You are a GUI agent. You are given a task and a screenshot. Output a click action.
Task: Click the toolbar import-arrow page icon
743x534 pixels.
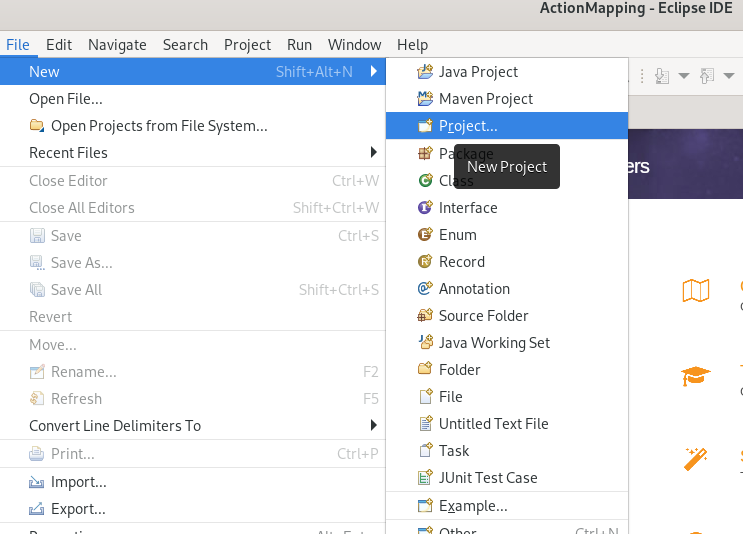pyautogui.click(x=662, y=76)
